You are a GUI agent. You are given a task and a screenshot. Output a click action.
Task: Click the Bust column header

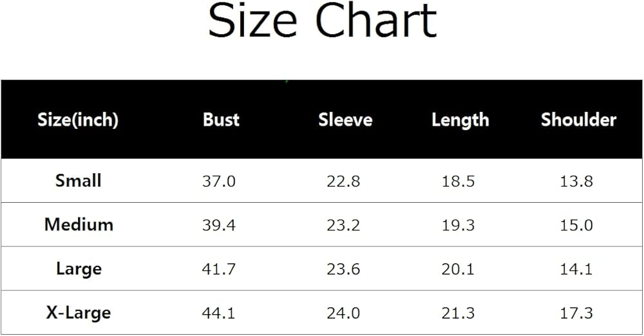click(x=221, y=120)
